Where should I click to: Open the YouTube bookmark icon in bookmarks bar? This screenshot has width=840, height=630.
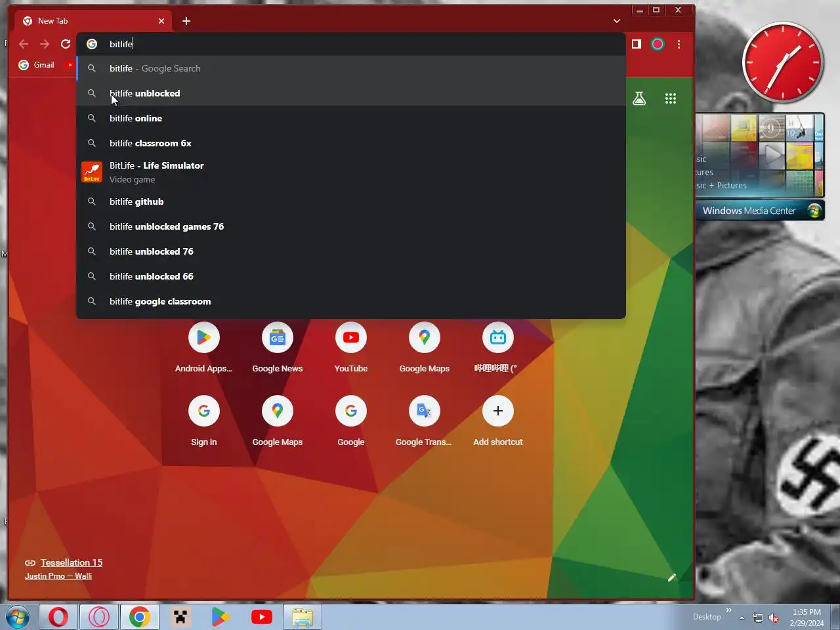[x=70, y=65]
